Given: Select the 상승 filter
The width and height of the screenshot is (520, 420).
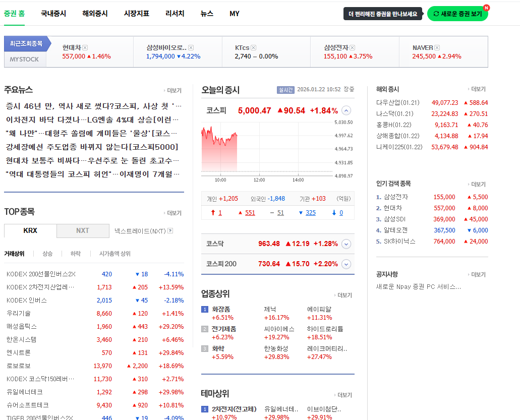Looking at the screenshot, I should [x=47, y=254].
